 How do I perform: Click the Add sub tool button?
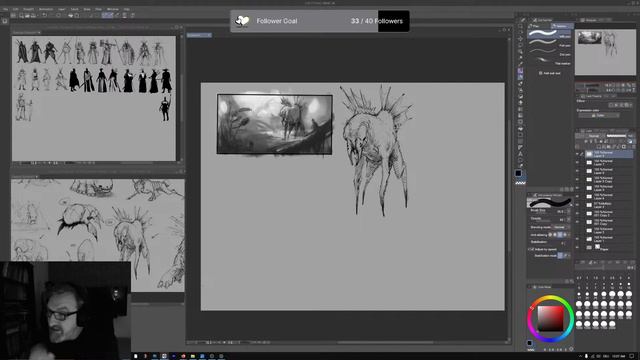point(550,73)
